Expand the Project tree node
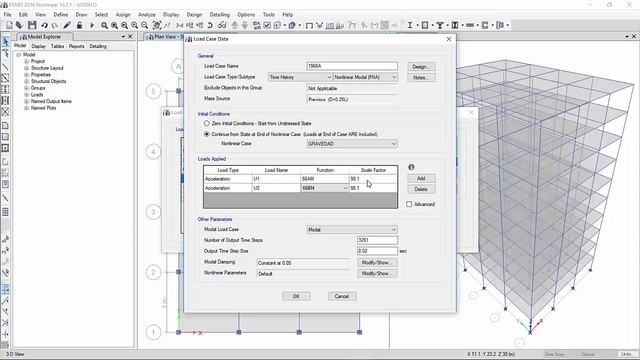 (27, 61)
